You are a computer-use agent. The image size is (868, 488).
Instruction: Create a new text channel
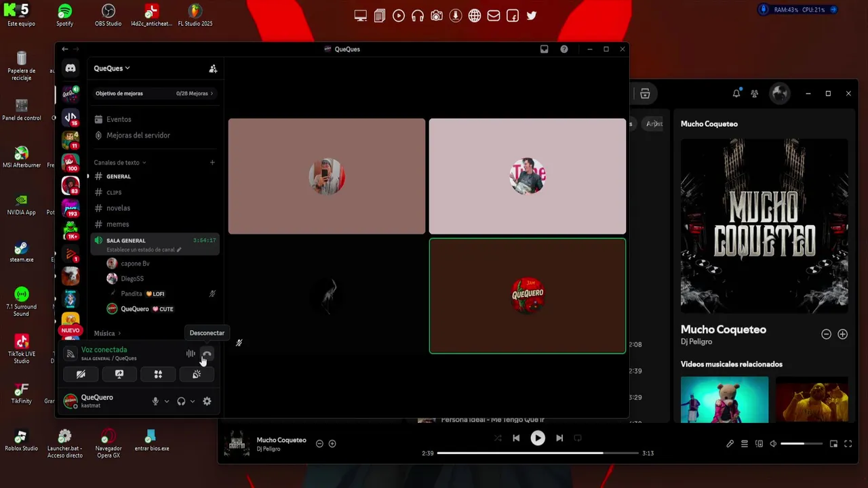pyautogui.click(x=212, y=163)
